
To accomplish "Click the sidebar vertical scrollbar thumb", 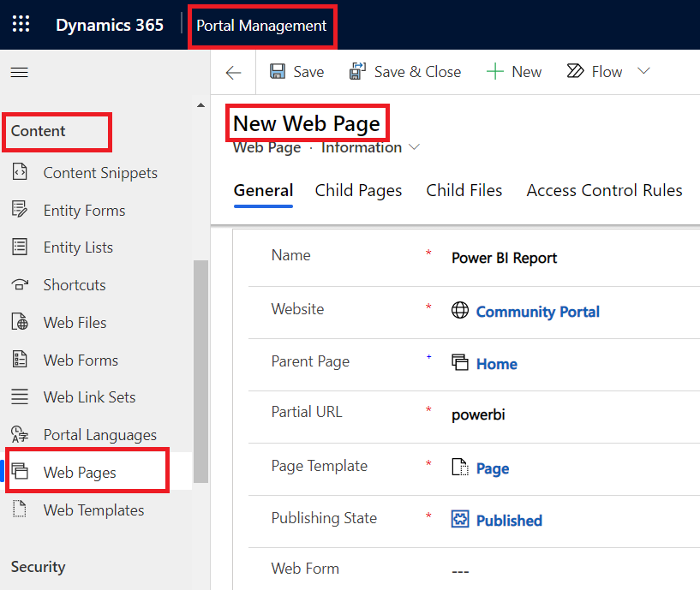I will (200, 372).
